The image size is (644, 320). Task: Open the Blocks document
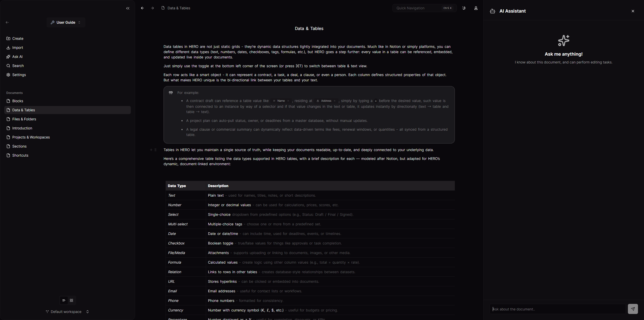(x=17, y=101)
